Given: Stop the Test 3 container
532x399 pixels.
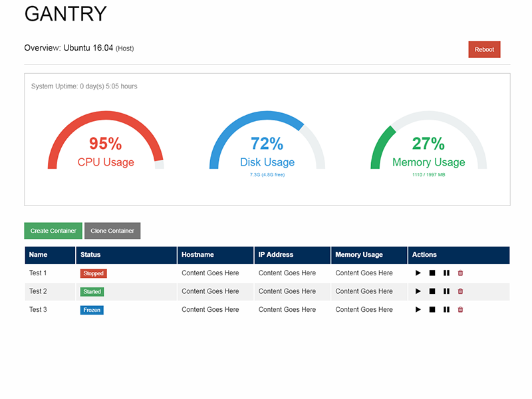Looking at the screenshot, I should (x=432, y=310).
